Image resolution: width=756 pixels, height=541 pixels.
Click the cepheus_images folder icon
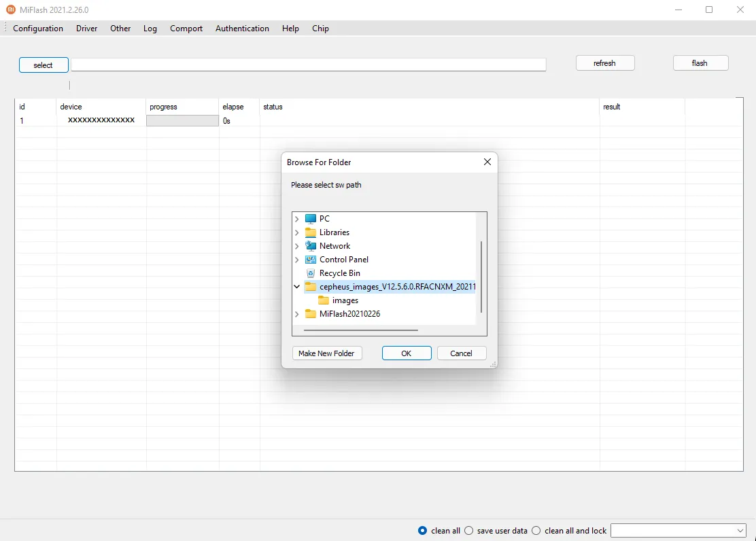pyautogui.click(x=311, y=287)
